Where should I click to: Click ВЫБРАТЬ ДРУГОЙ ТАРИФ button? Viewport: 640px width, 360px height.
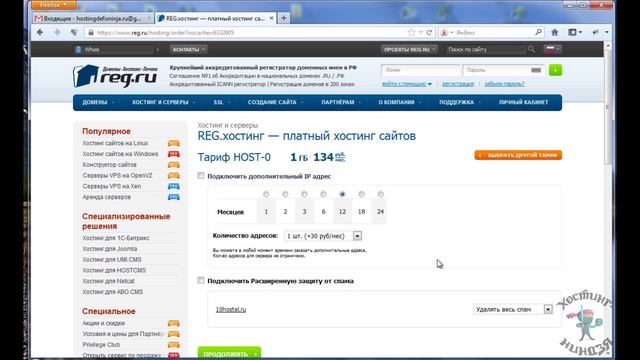(518, 155)
